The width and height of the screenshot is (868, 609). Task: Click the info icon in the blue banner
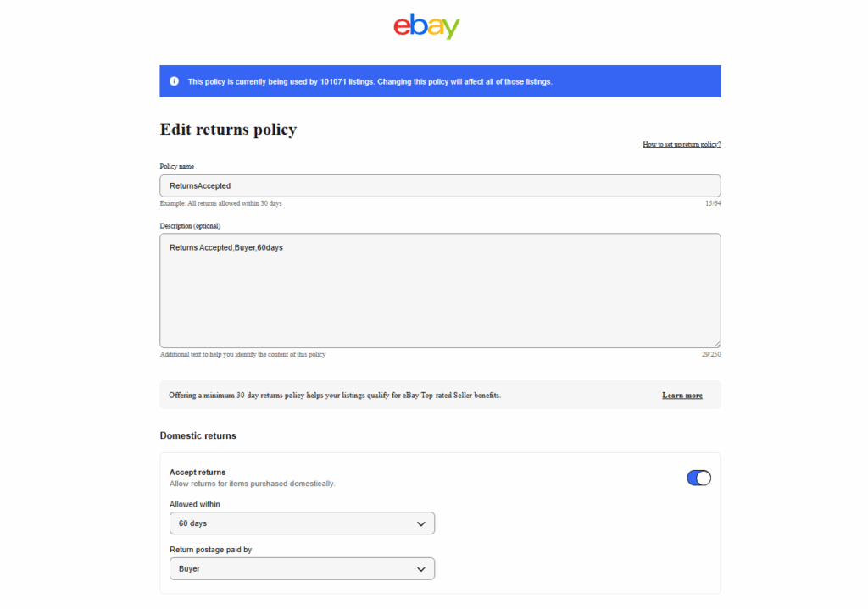[174, 80]
